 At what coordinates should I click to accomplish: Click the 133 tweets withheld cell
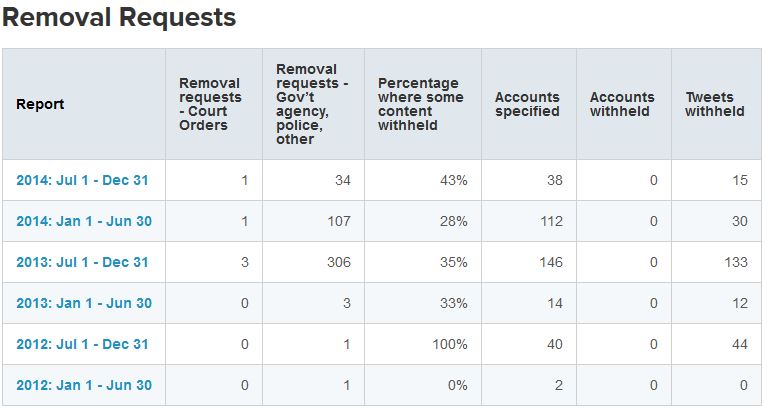click(734, 262)
